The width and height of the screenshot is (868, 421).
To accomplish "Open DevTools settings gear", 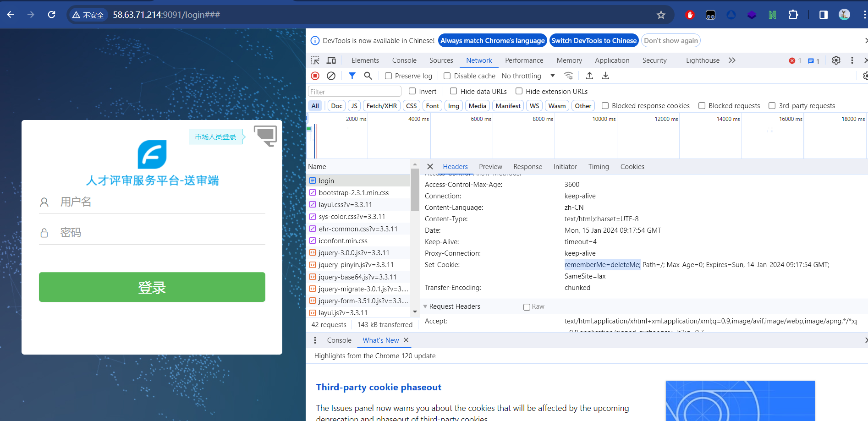I will pyautogui.click(x=836, y=60).
